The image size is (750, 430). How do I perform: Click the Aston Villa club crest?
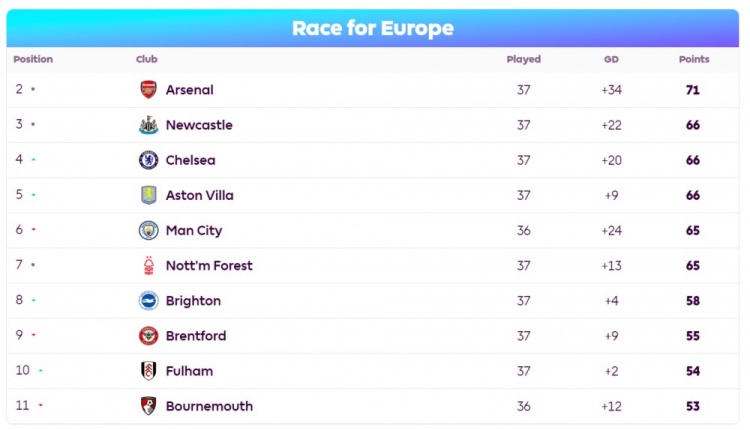(148, 195)
